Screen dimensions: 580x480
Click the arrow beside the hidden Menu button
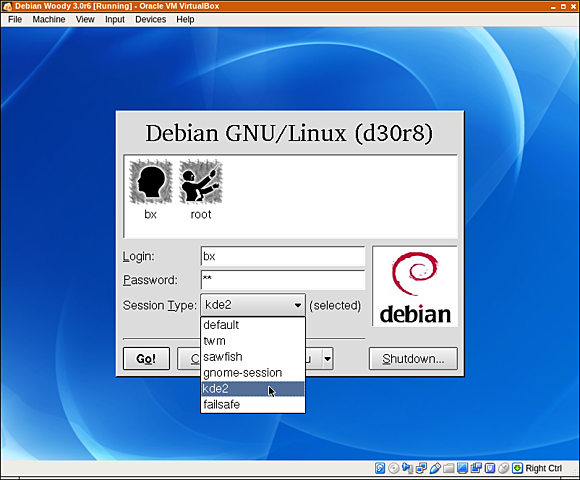(328, 358)
